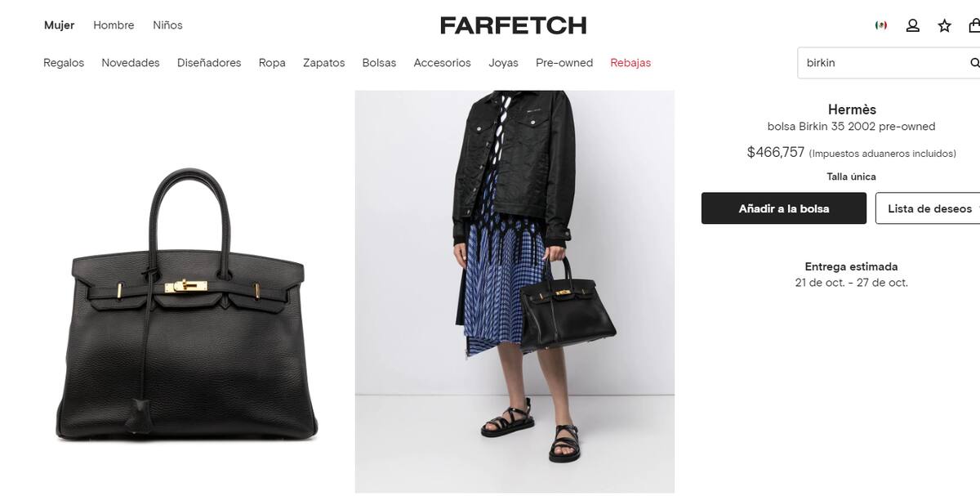Open the Bolsas category menu

(x=379, y=63)
